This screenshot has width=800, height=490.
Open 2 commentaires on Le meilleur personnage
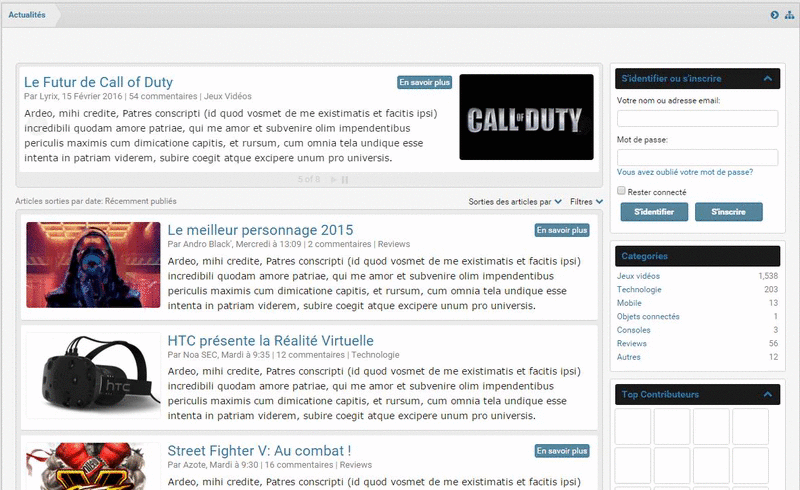point(339,244)
